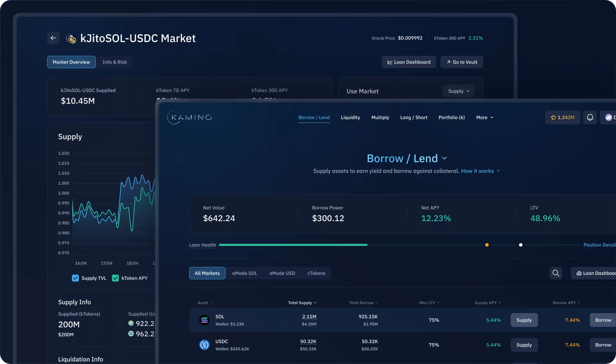Viewport: 616px width, 364px height.
Task: Select the All Markets filter tab
Action: (x=207, y=273)
